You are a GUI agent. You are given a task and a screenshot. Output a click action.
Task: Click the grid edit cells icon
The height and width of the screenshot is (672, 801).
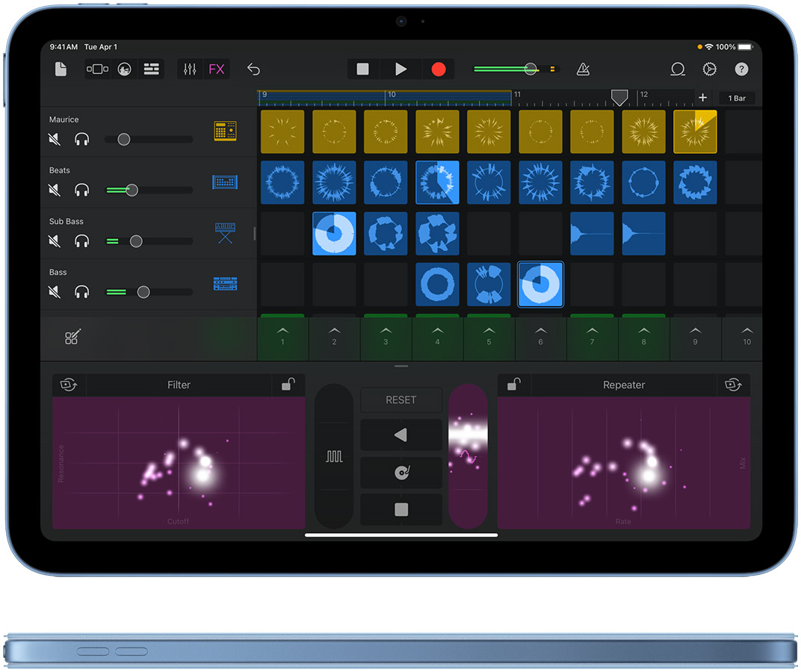tap(72, 337)
